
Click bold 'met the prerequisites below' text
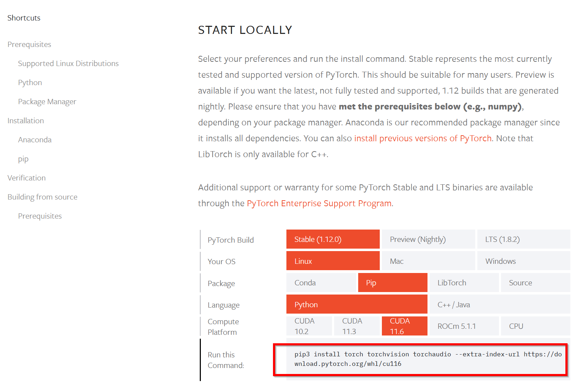click(400, 107)
